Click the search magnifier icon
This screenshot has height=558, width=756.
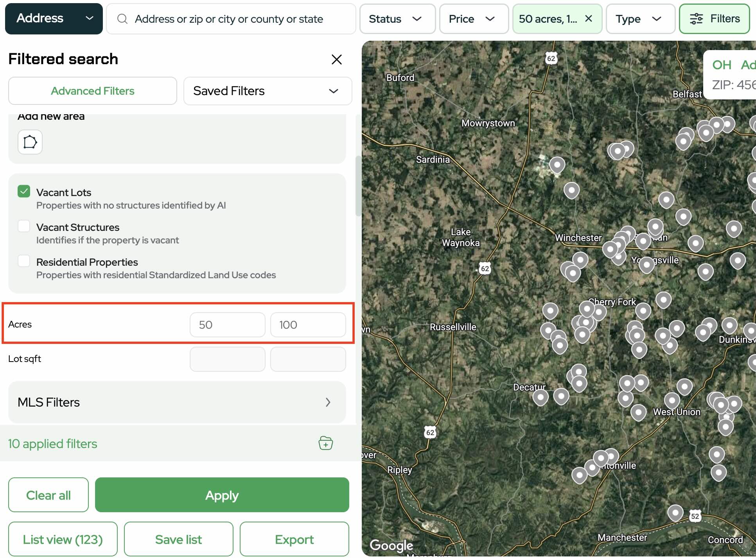[x=122, y=19]
